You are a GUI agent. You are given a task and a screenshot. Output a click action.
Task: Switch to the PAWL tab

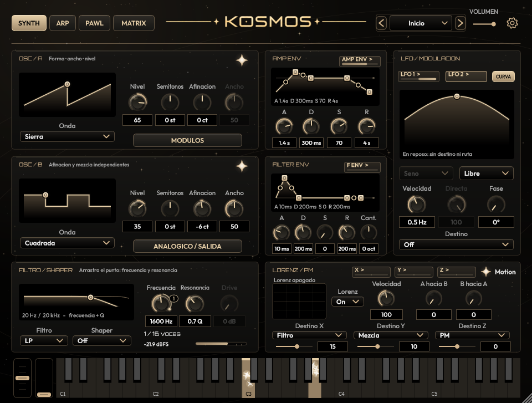94,23
